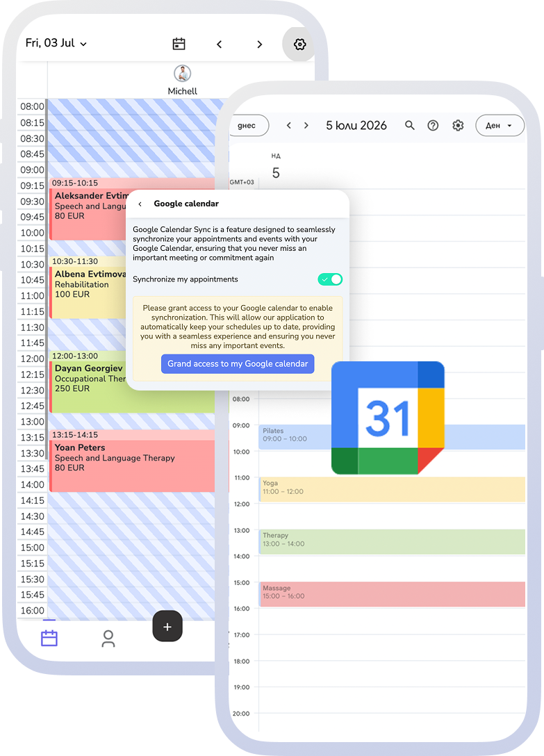Screen dimensions: 544x756
Task: Open the help icon in Google Calendar
Action: tap(433, 125)
